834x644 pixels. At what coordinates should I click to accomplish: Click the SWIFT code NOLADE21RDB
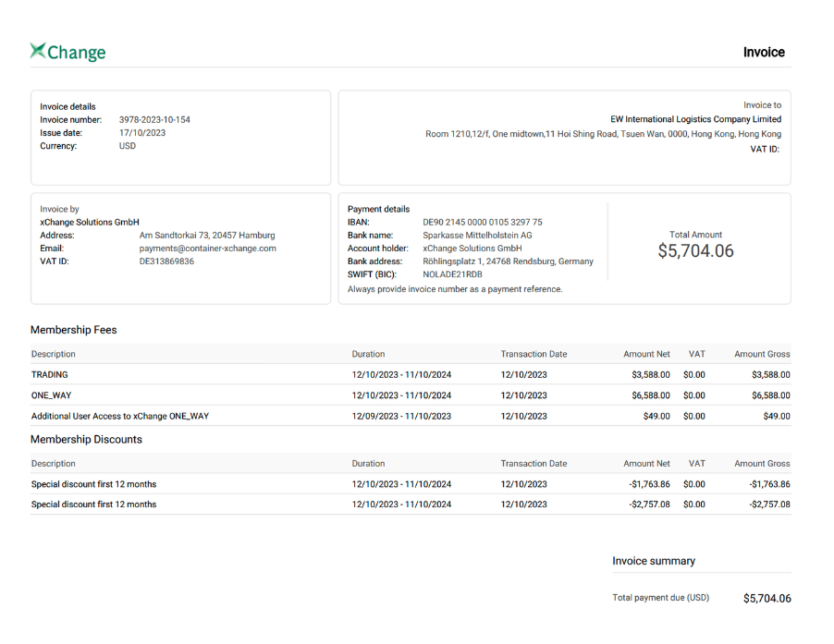pos(452,274)
